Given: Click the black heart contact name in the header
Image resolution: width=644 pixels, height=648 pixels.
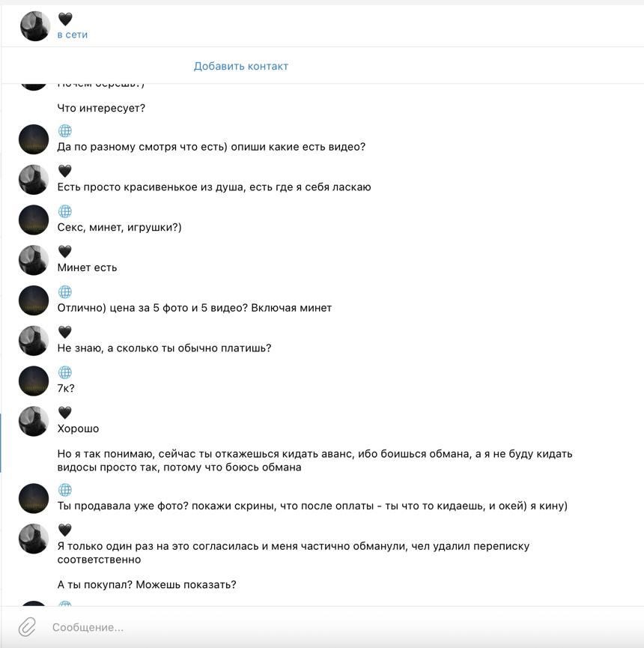Looking at the screenshot, I should click(x=65, y=19).
